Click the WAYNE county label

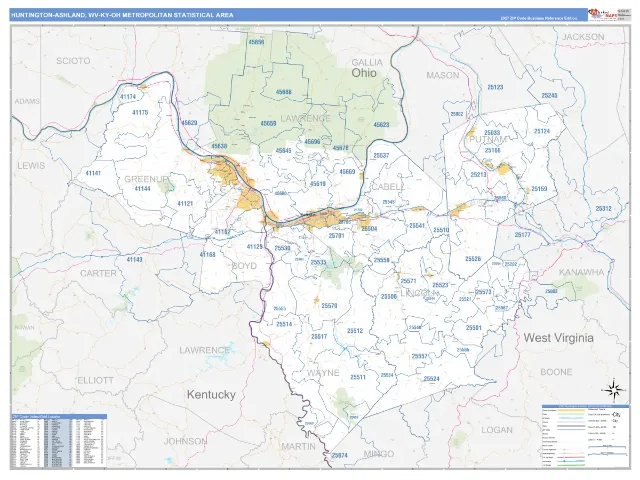coord(323,373)
